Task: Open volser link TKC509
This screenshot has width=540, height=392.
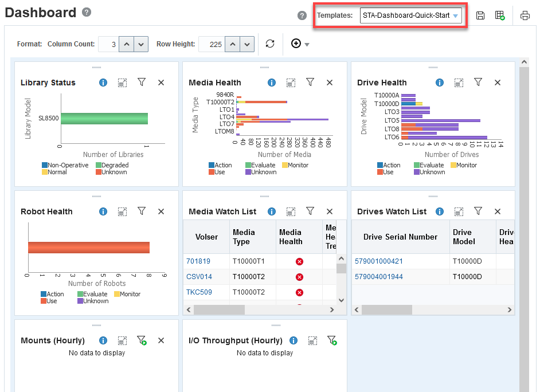Action: coord(199,292)
